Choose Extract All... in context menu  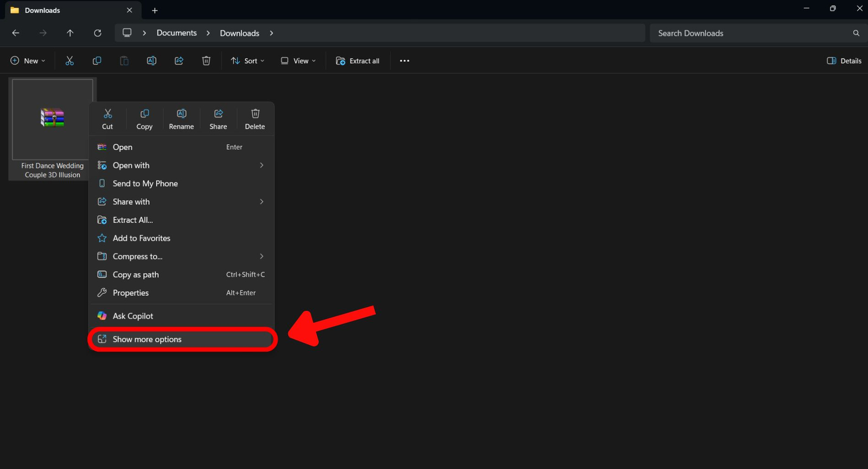tap(182, 220)
